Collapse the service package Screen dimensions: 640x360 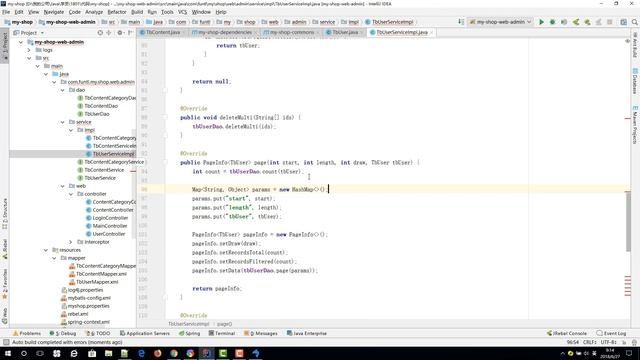[x=62, y=122]
